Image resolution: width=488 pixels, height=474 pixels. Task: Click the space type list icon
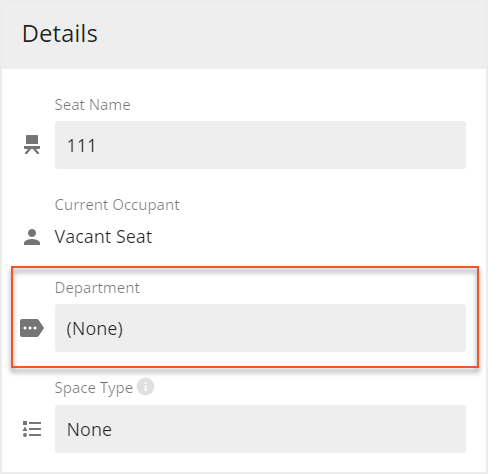pos(32,429)
